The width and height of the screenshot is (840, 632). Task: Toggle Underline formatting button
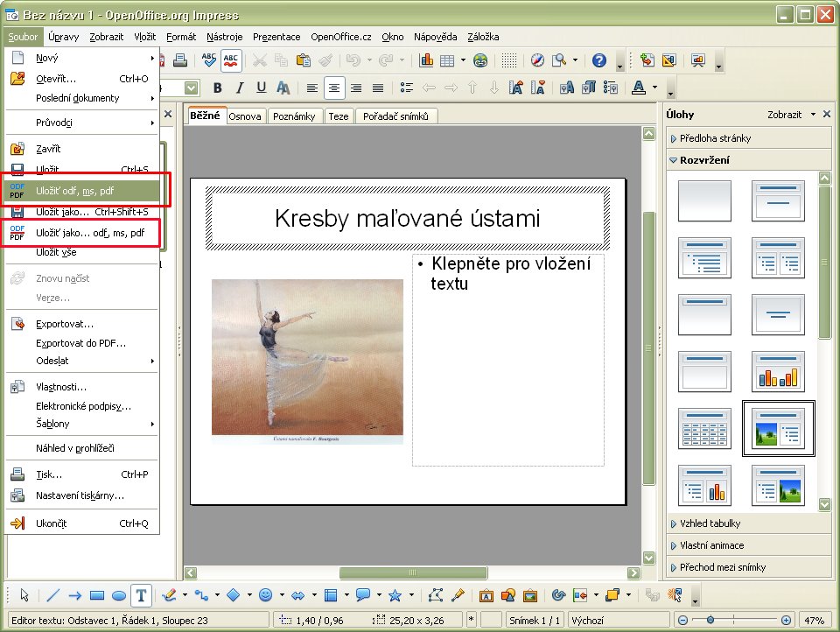pyautogui.click(x=261, y=88)
